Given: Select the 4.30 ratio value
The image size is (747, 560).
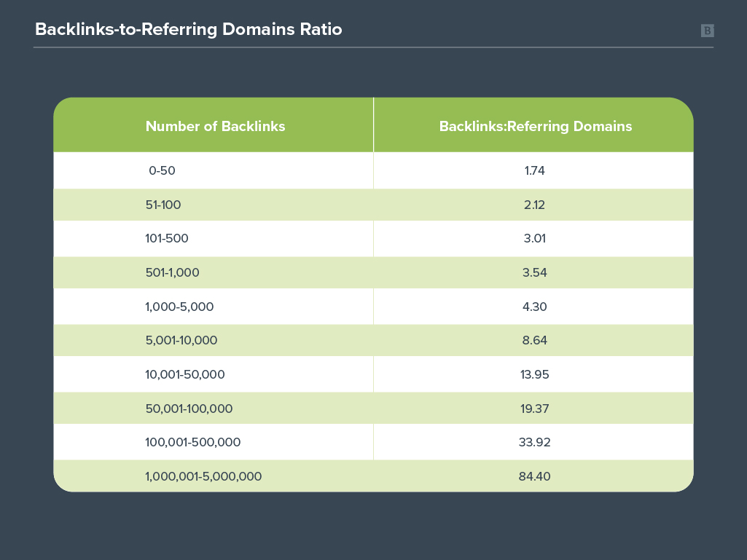Looking at the screenshot, I should (x=533, y=307).
